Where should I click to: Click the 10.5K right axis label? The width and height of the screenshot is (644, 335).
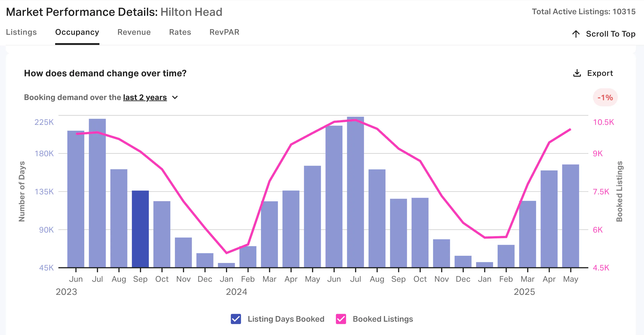click(603, 122)
